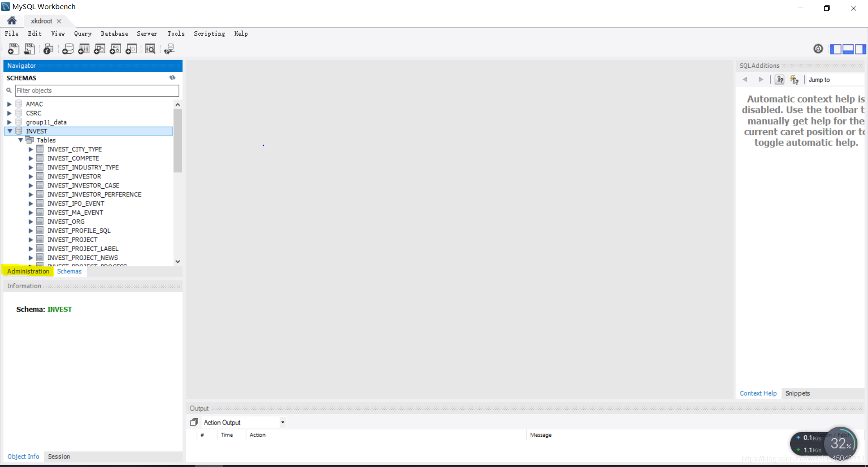
Task: Click the schema tree scroll down arrow
Action: click(178, 262)
